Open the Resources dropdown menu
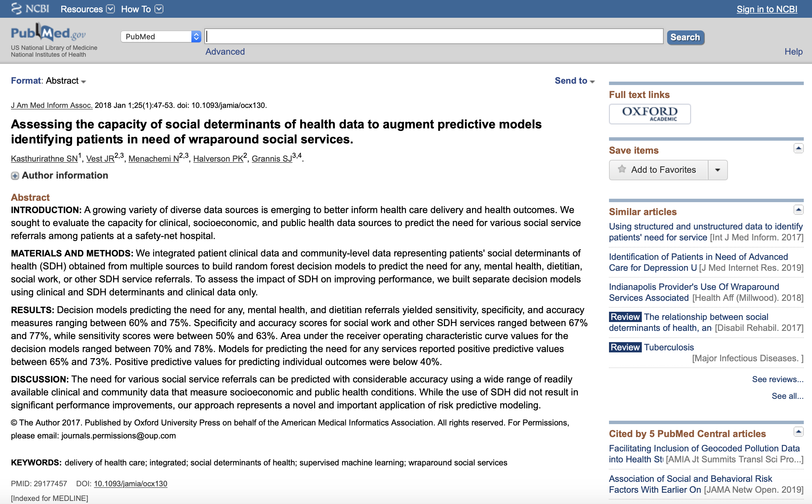The height and width of the screenshot is (504, 812). coord(87,9)
